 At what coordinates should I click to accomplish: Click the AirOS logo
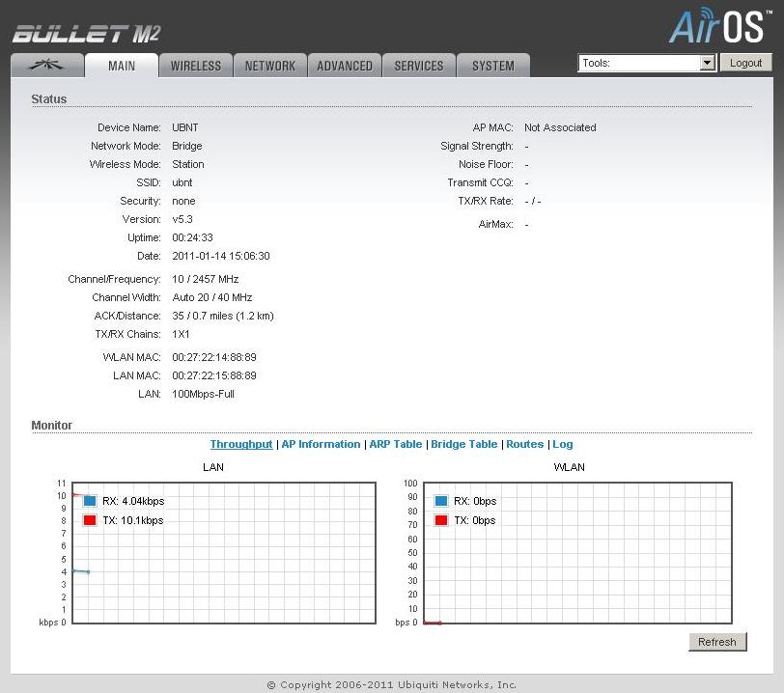coord(719,26)
